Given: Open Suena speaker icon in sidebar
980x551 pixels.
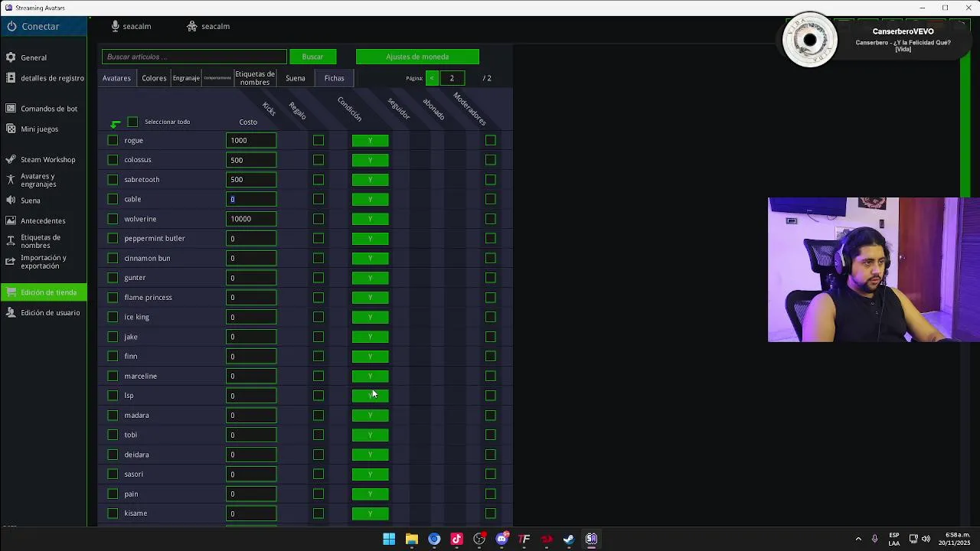Looking at the screenshot, I should (x=11, y=201).
